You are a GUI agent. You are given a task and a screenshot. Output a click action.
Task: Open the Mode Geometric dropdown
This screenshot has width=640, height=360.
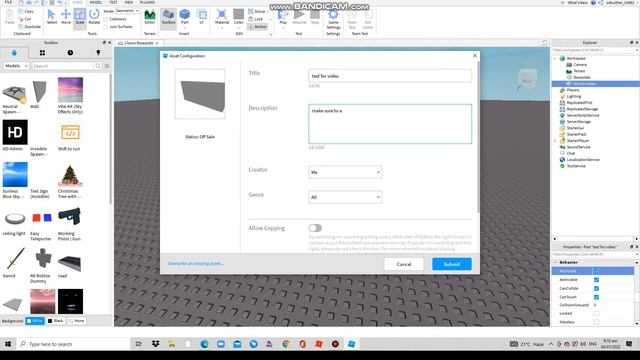click(x=127, y=11)
